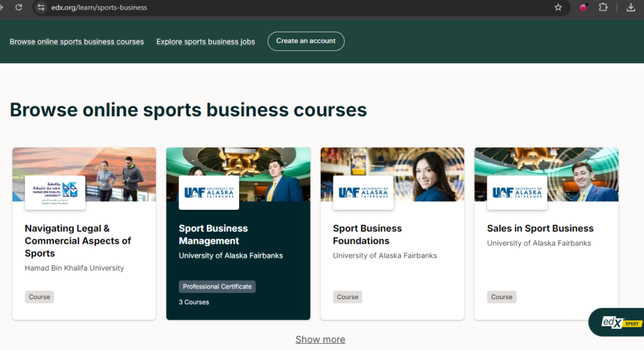Click the edx.org address bar URL
Screen dimensions: 644x350
99,8
